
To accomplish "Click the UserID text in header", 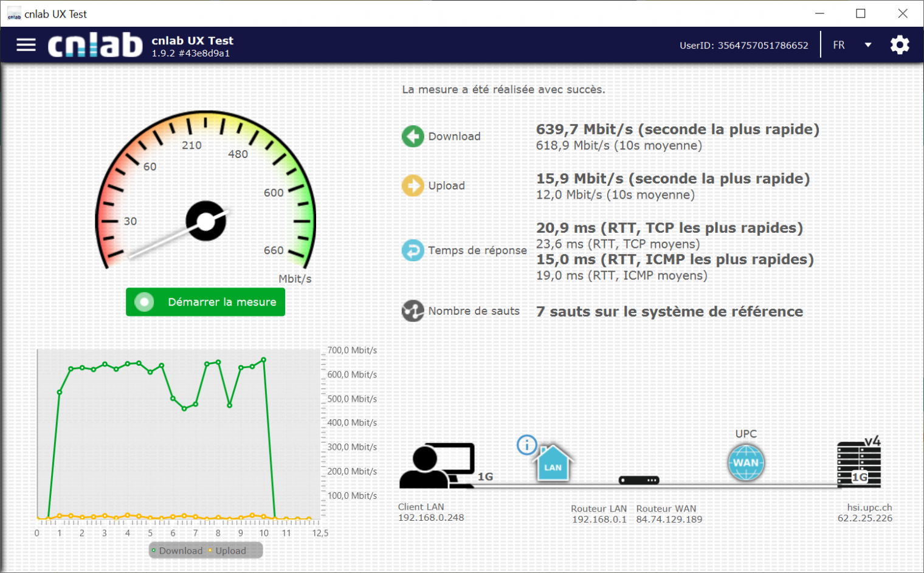I will tap(743, 46).
